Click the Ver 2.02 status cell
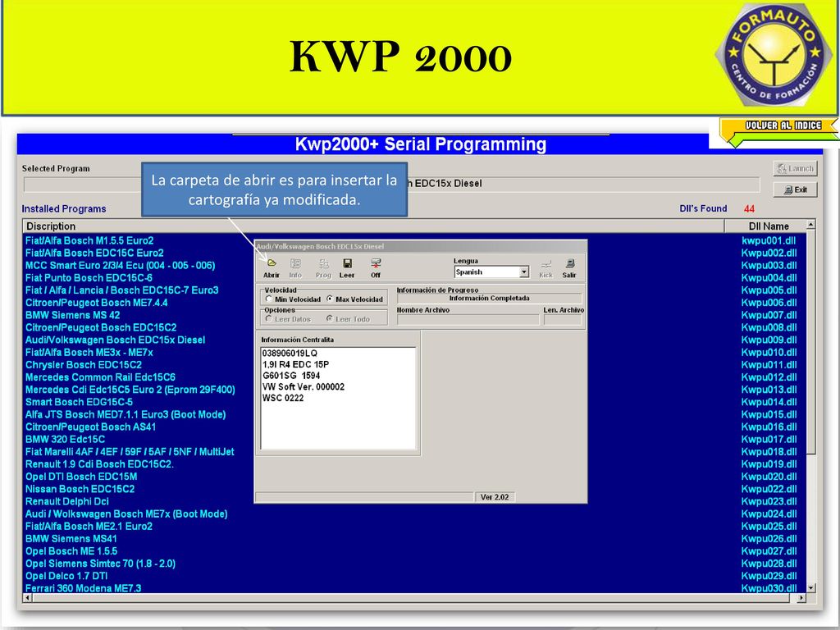The width and height of the screenshot is (840, 630). [495, 497]
